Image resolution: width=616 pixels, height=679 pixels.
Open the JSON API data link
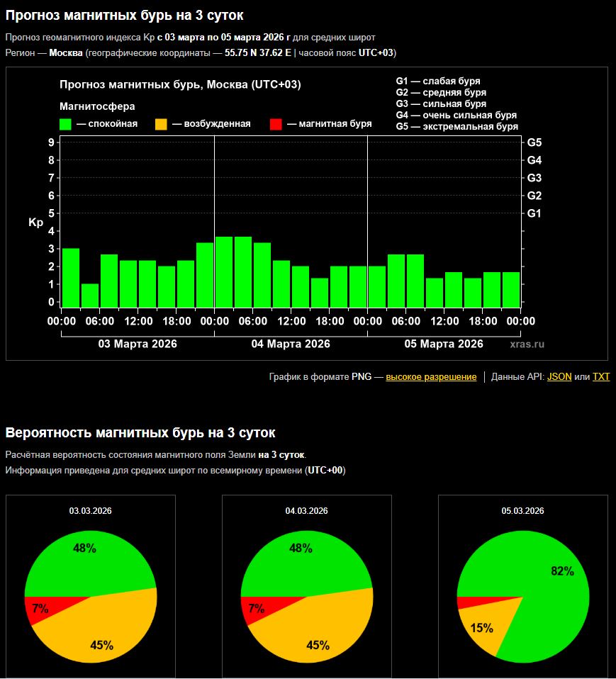[559, 377]
